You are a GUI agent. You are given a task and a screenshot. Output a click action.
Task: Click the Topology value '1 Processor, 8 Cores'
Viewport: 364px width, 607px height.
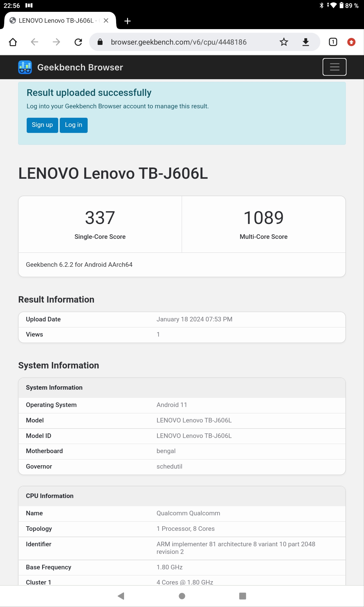pyautogui.click(x=186, y=529)
